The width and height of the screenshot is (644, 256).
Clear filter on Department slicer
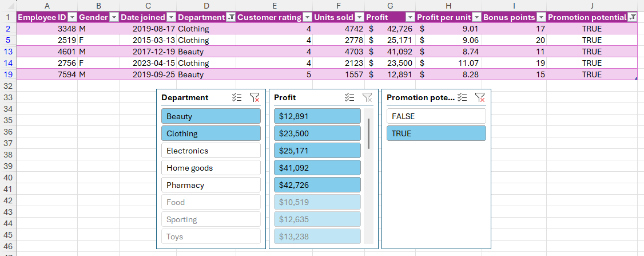click(255, 98)
